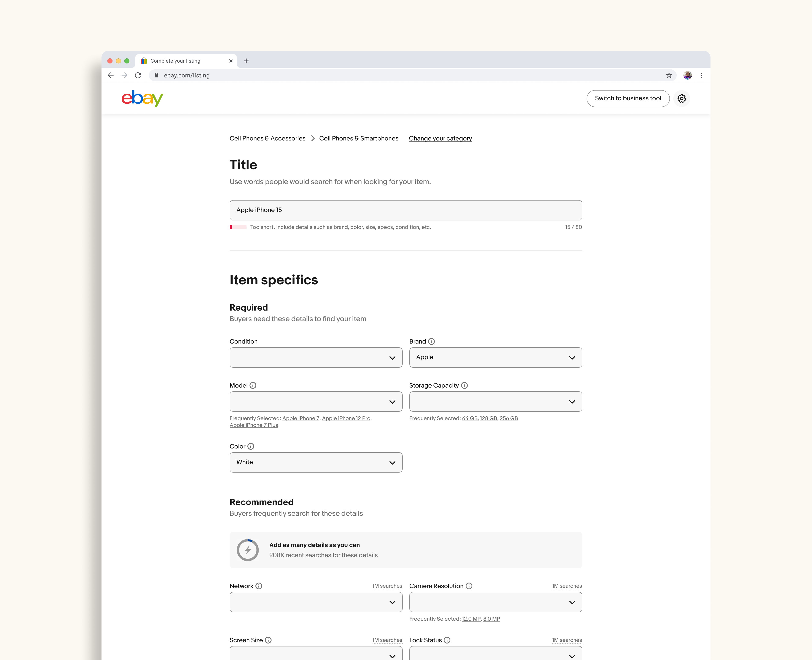Image resolution: width=812 pixels, height=660 pixels.
Task: Open the Network dropdown
Action: tap(316, 602)
